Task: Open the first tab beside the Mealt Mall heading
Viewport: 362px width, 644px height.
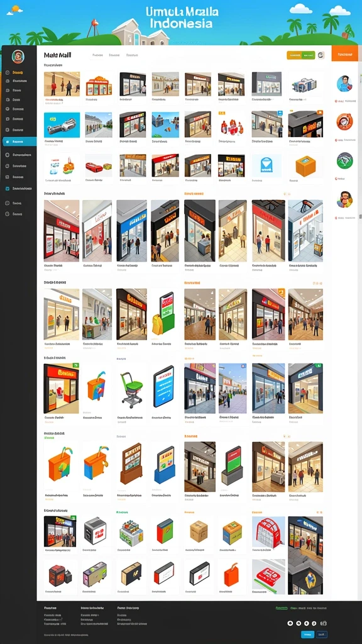Action: coord(97,55)
